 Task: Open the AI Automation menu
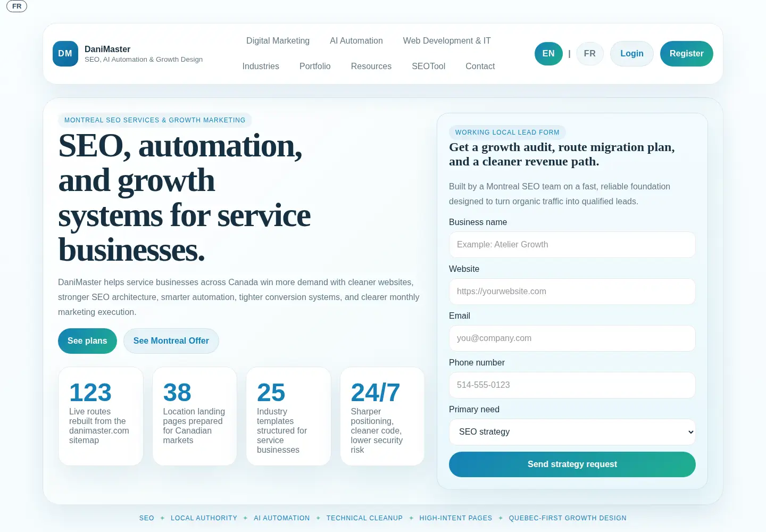coord(356,41)
